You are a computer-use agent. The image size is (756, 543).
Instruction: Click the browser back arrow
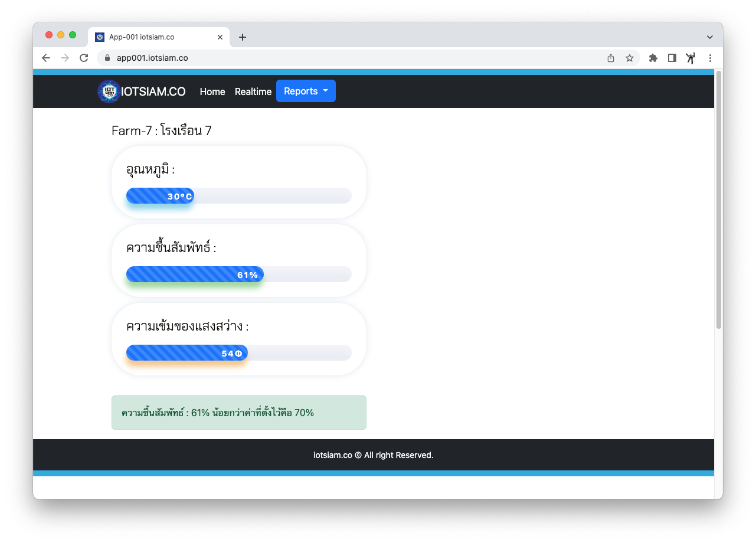coord(46,58)
